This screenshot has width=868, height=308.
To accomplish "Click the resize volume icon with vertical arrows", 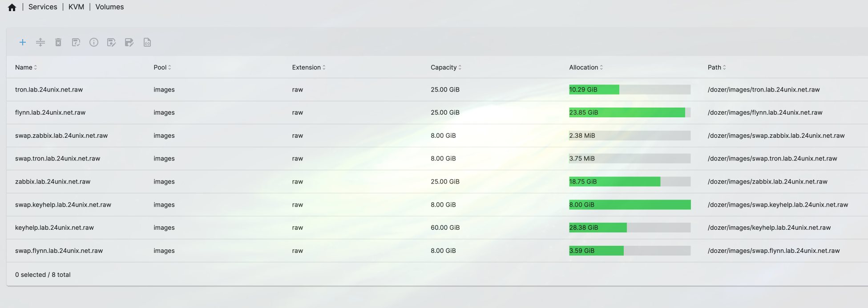I will click(x=40, y=42).
